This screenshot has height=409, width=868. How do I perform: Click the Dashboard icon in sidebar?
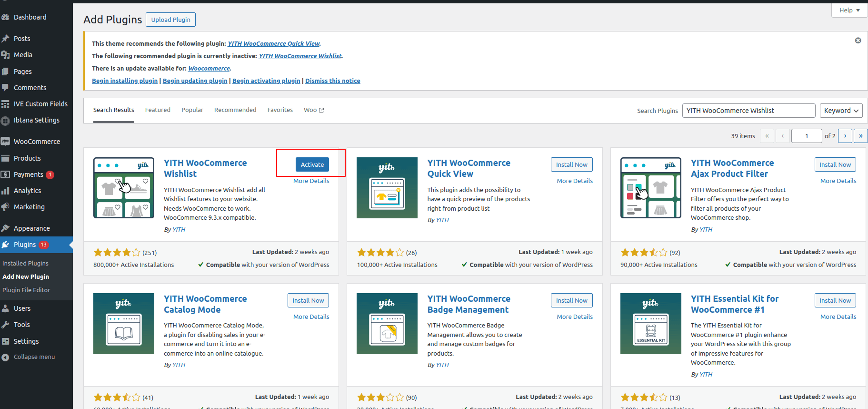[x=5, y=17]
